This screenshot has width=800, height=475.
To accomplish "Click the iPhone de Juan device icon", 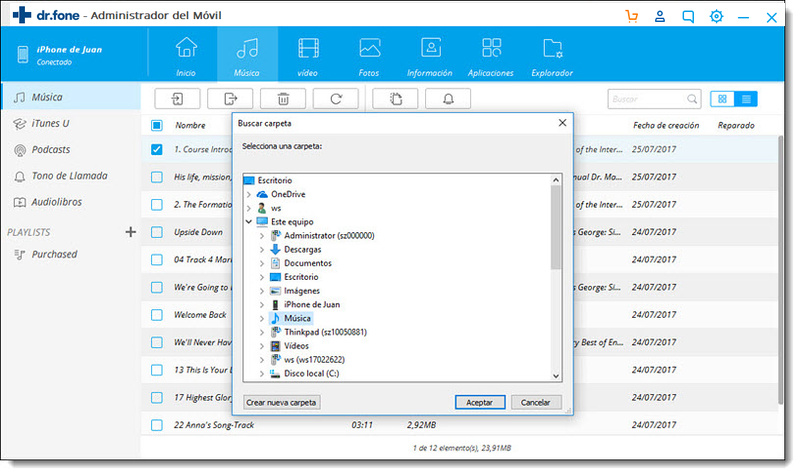I will click(x=23, y=54).
